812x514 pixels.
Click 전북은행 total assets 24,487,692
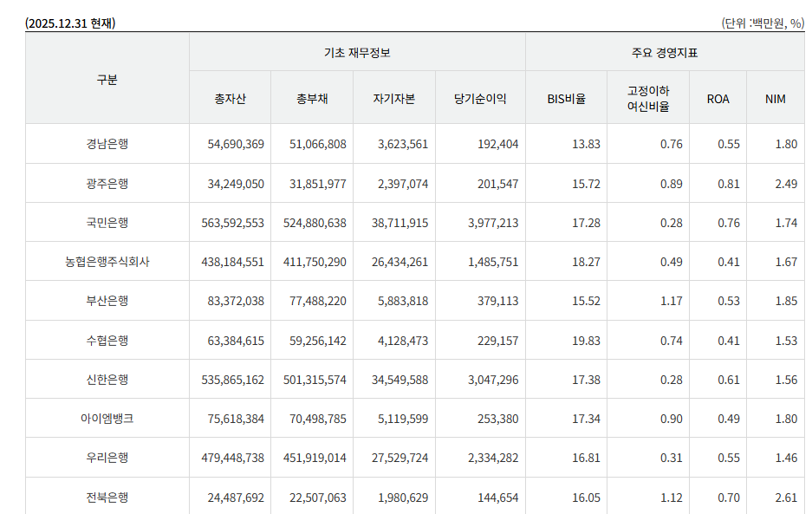click(236, 498)
